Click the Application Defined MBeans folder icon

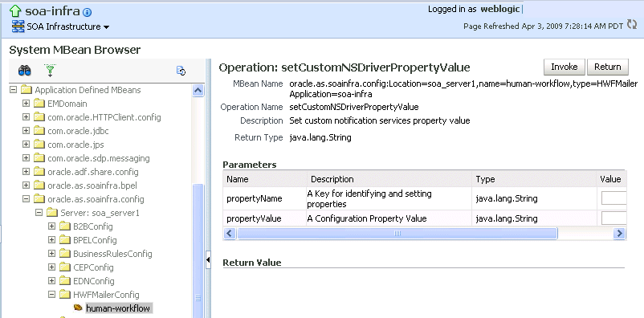point(26,90)
